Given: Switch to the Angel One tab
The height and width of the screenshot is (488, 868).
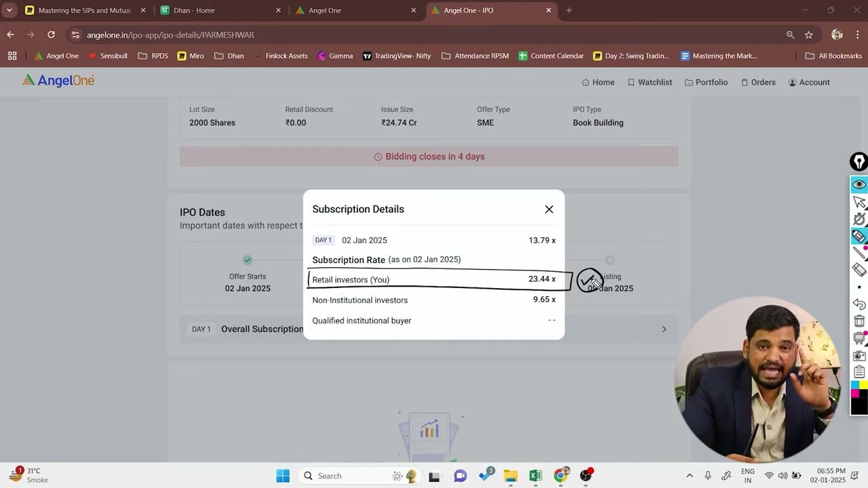Looking at the screenshot, I should pos(356,10).
